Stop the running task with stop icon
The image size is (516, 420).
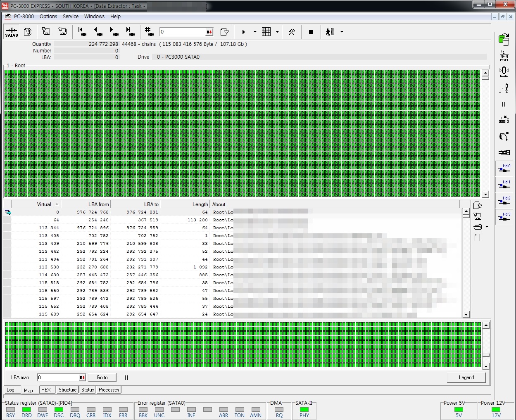(311, 32)
